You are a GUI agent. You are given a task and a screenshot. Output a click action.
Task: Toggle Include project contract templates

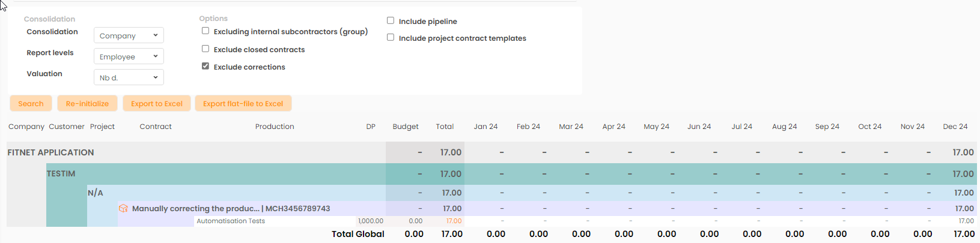pos(391,37)
